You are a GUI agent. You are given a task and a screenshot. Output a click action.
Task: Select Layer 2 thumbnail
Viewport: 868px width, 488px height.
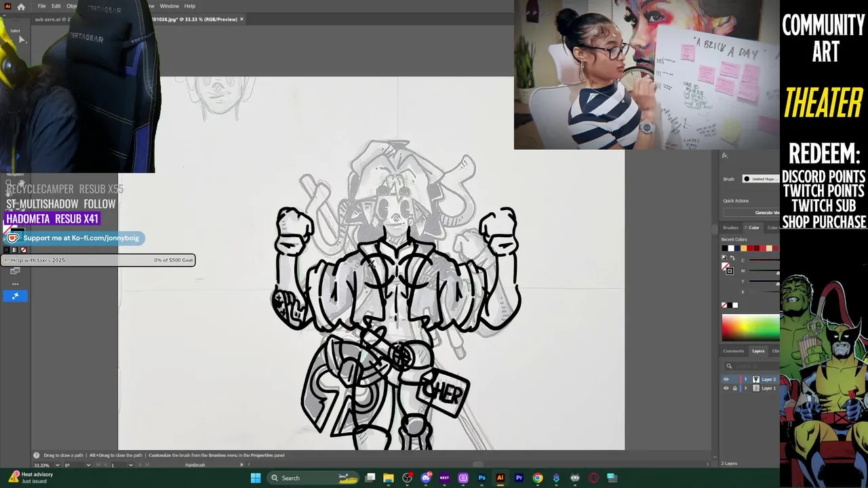(x=756, y=380)
